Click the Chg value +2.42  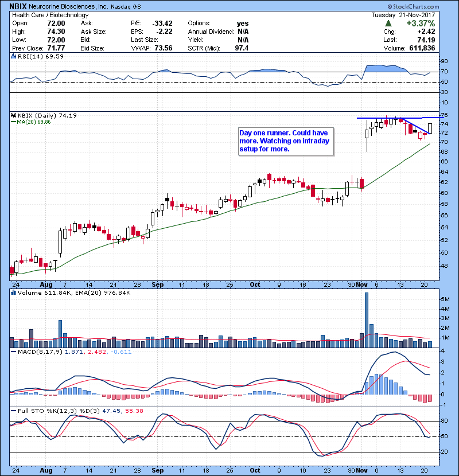[x=426, y=32]
